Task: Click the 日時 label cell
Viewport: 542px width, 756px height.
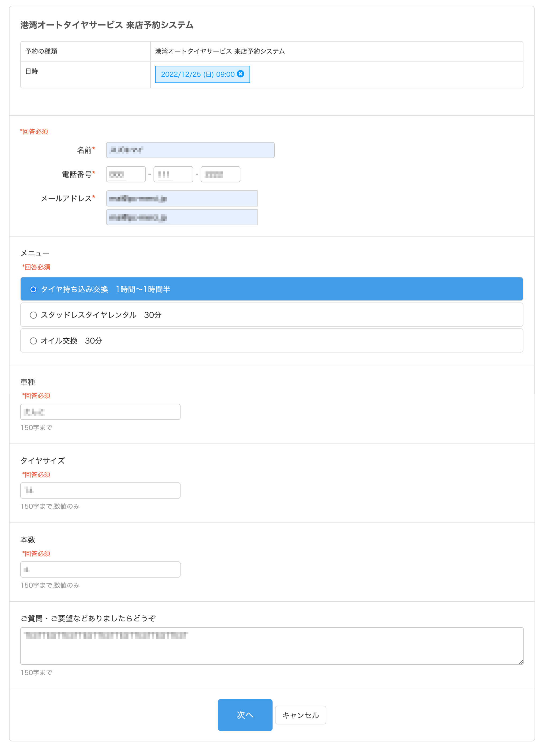Action: pyautogui.click(x=86, y=75)
